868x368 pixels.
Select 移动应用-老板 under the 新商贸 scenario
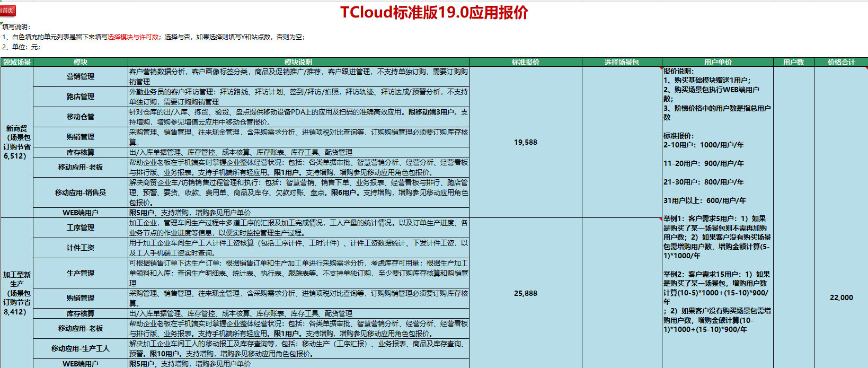(81, 167)
